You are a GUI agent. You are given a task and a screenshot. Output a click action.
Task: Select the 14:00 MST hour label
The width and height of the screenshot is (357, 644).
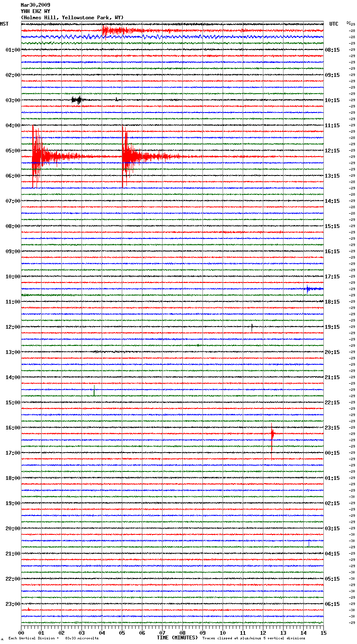[13, 377]
